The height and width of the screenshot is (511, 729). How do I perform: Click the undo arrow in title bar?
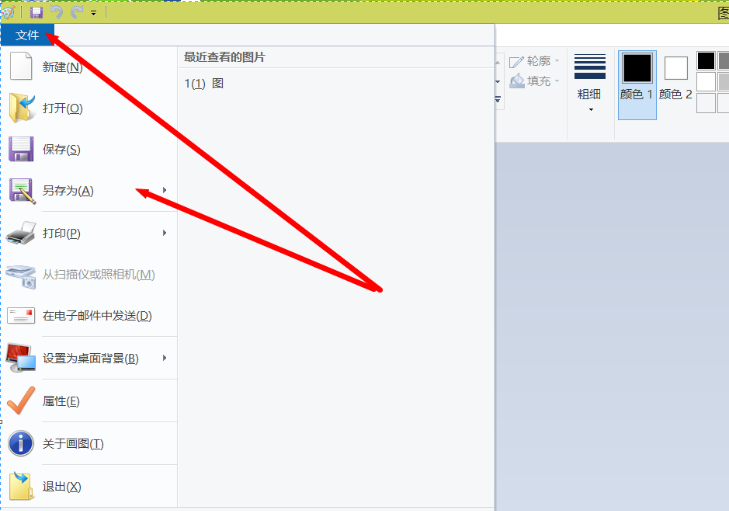click(x=57, y=13)
